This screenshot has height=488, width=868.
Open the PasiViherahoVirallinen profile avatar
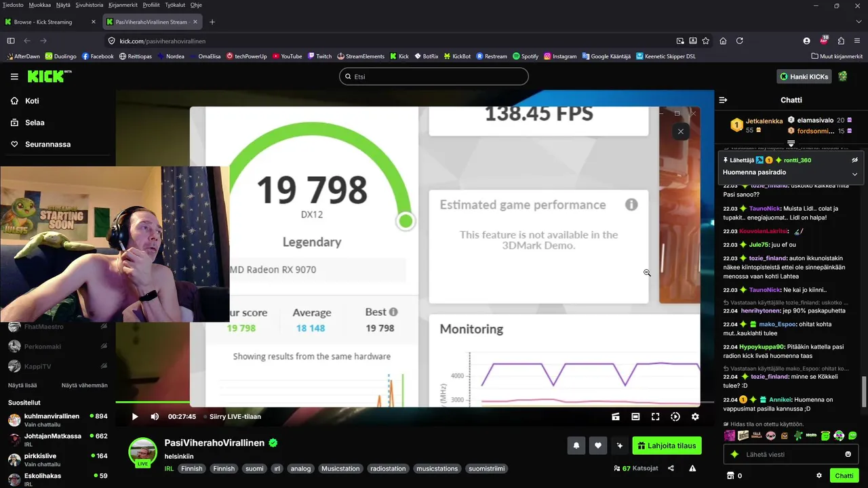coord(143,452)
